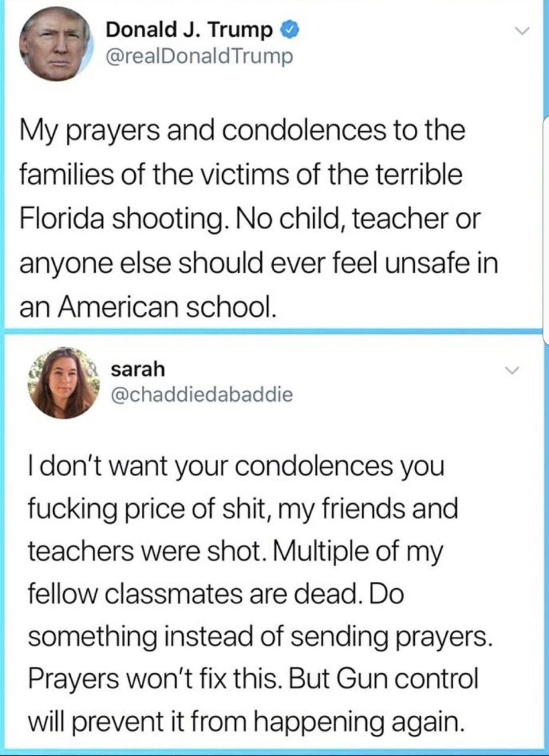Click the "sarah" display name

click(x=137, y=370)
